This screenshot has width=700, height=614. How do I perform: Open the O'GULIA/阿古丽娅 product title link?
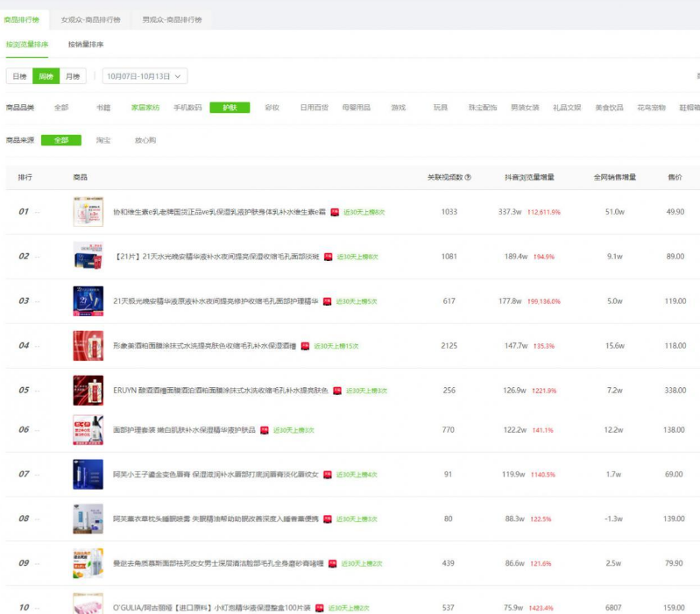[212, 608]
